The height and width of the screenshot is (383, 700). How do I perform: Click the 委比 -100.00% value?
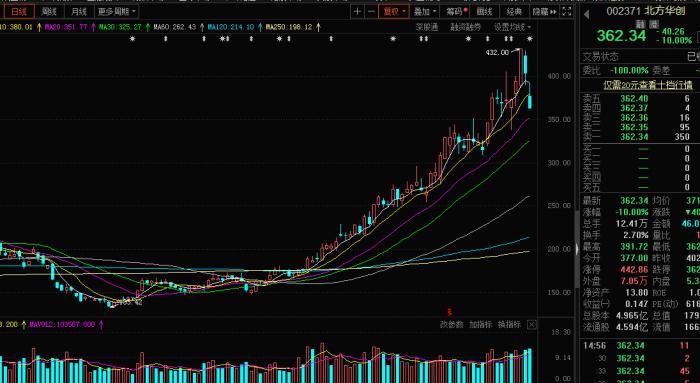pyautogui.click(x=628, y=71)
